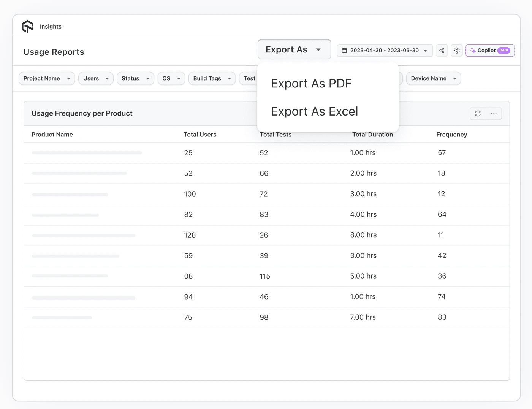Sort by the Frequency column header
Viewport: 532px width, 409px height.
451,134
